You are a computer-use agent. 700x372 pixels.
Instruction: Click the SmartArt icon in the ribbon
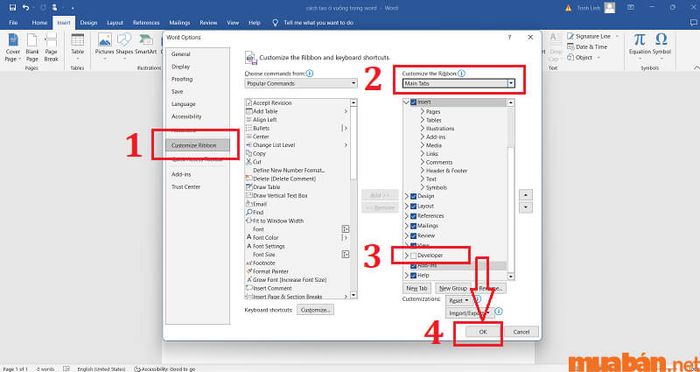(x=146, y=40)
